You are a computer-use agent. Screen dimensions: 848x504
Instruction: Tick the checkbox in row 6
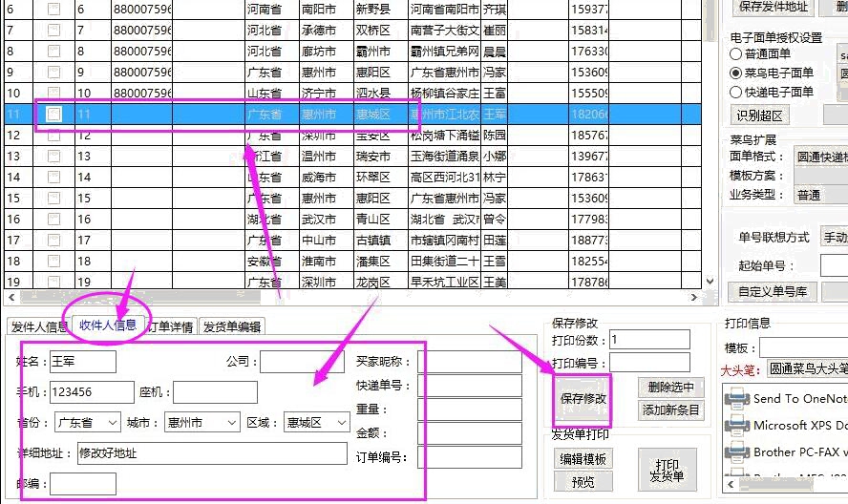[x=53, y=10]
